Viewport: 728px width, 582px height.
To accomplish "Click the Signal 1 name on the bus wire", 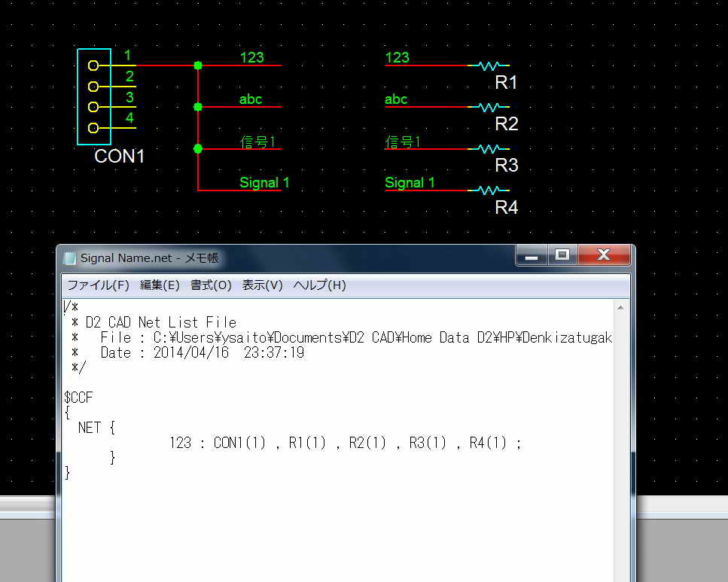I will (x=264, y=182).
